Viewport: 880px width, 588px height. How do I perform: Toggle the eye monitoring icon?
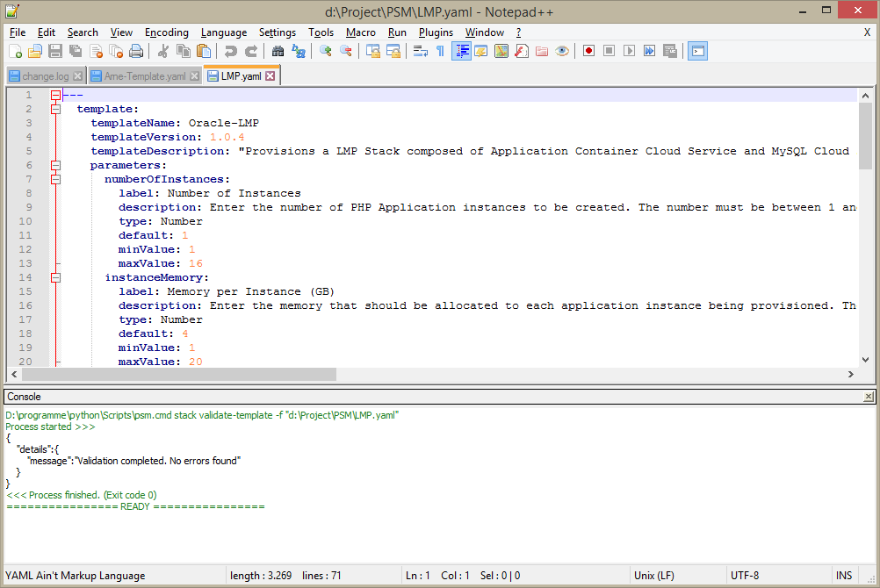562,52
